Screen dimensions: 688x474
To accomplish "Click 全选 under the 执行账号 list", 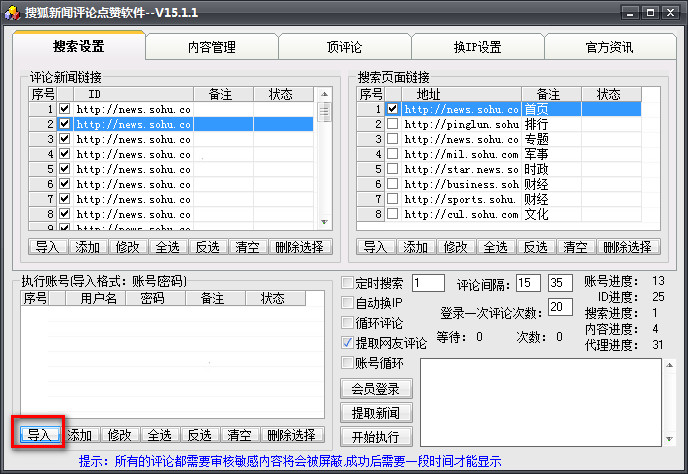I will coord(160,435).
